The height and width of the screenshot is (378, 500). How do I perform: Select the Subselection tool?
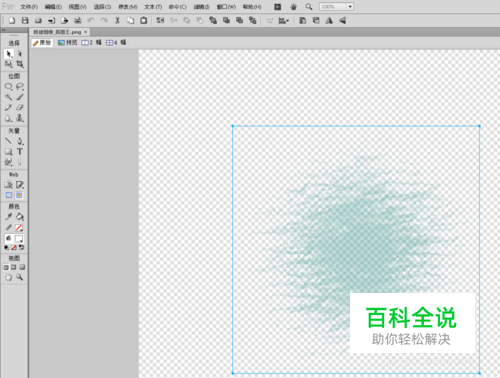click(x=20, y=54)
